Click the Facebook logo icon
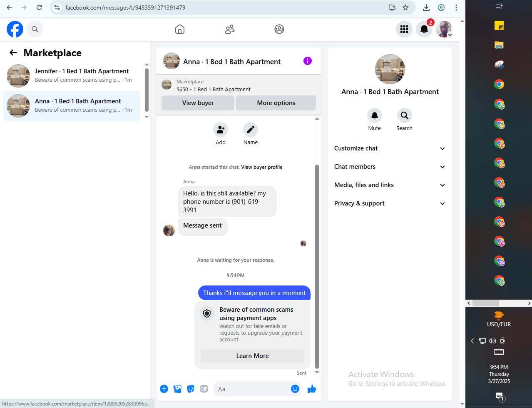The width and height of the screenshot is (532, 408). coord(15,29)
